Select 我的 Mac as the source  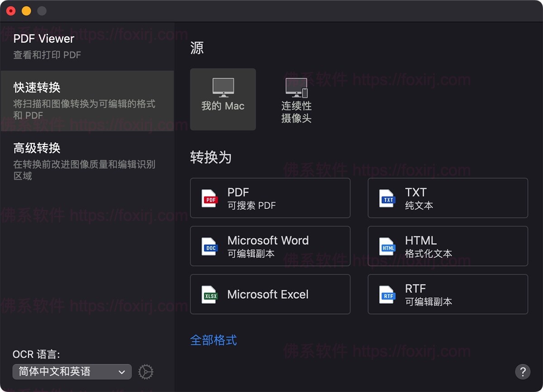223,99
